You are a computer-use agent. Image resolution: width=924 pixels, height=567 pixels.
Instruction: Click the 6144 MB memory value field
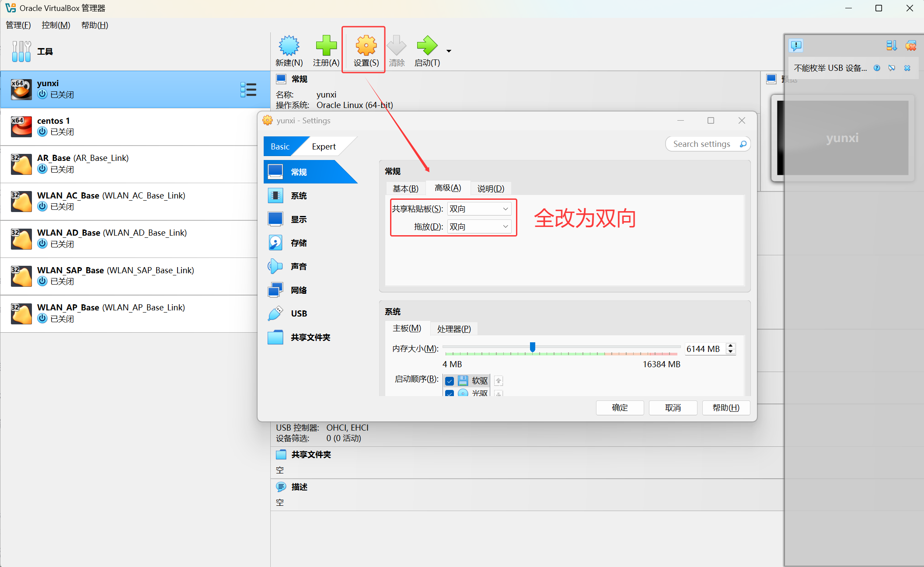(705, 349)
